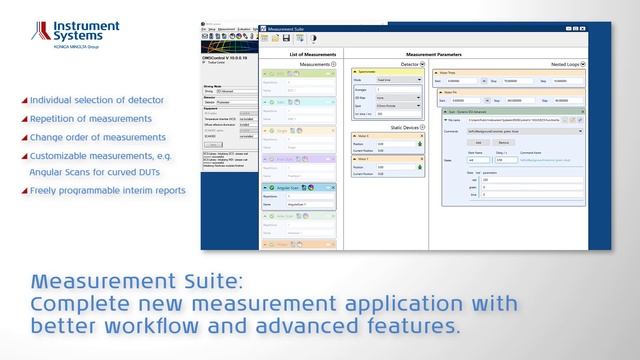Click the green move icon of lower Motor position
This screenshot has width=640, height=360.
coord(420,167)
